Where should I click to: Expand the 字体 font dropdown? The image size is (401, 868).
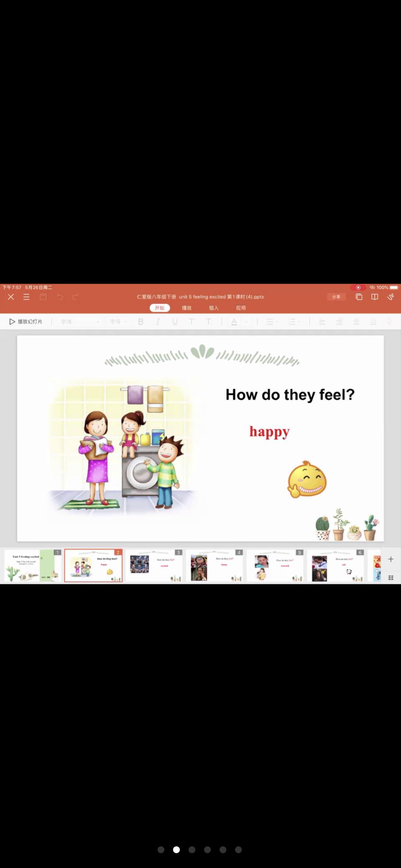tap(79, 322)
